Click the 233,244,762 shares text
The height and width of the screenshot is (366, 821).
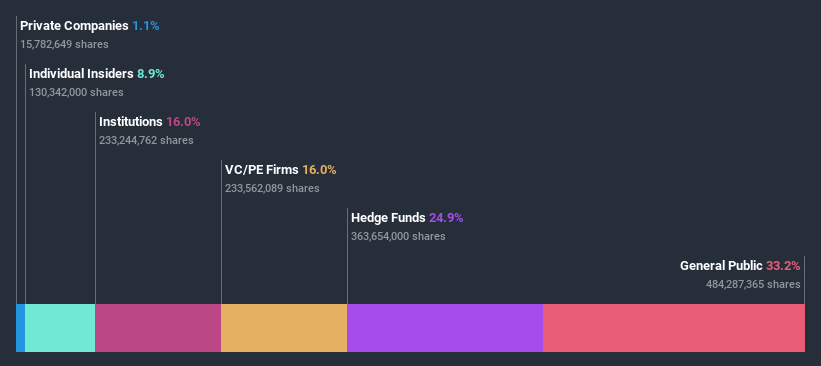click(x=146, y=140)
